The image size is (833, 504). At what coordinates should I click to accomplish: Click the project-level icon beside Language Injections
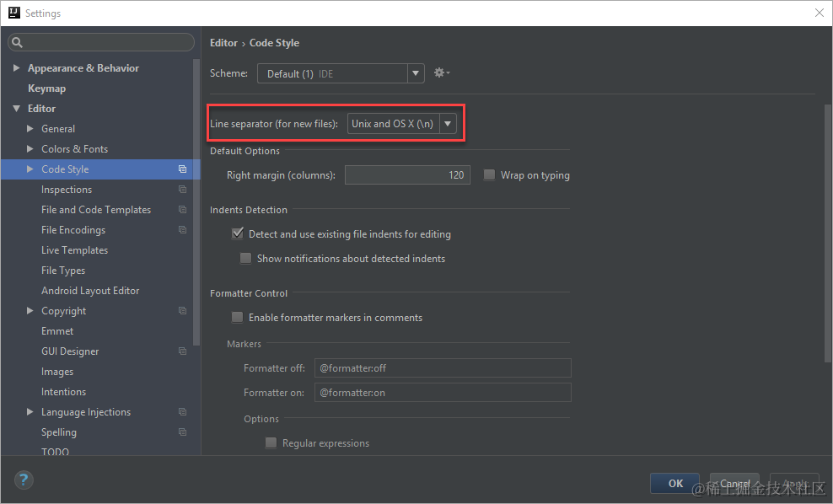(x=182, y=411)
